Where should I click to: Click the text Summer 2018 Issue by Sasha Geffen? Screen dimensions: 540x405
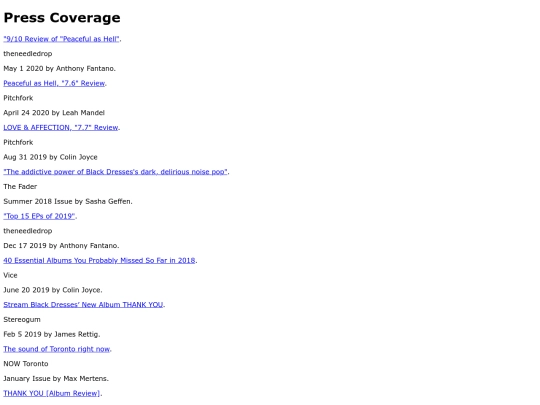68,201
